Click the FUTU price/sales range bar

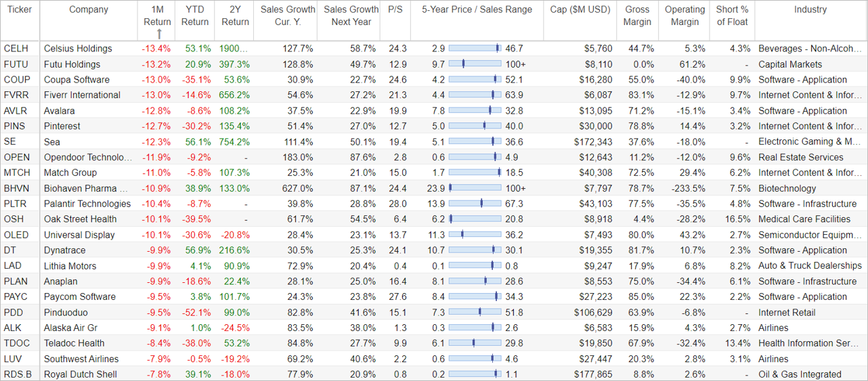click(x=475, y=64)
